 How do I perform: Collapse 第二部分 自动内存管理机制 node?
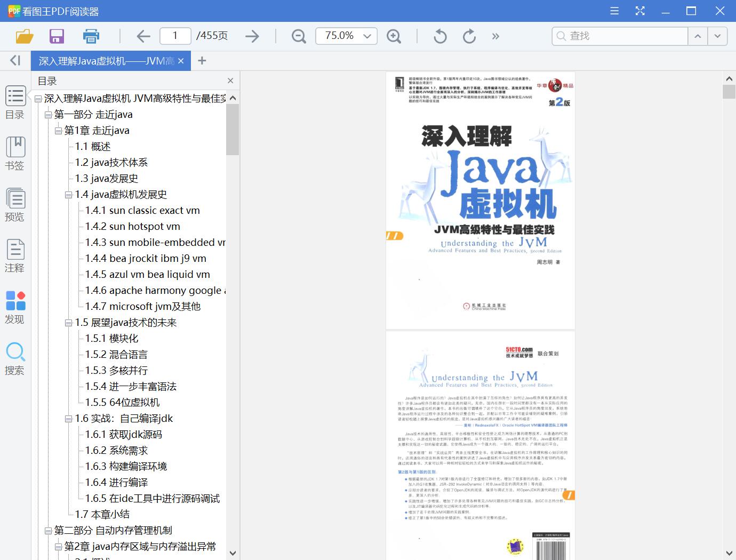click(x=48, y=531)
